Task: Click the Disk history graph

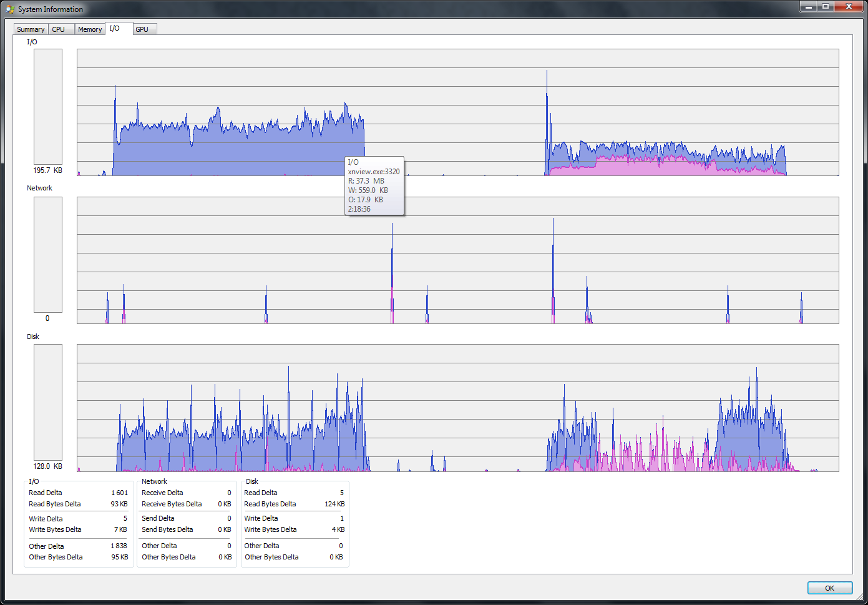Action: (x=457, y=408)
